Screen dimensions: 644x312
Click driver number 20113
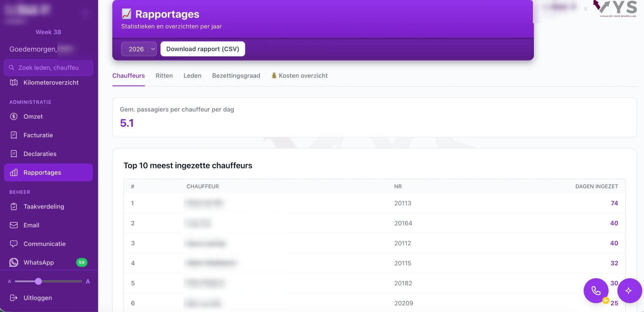coord(402,203)
